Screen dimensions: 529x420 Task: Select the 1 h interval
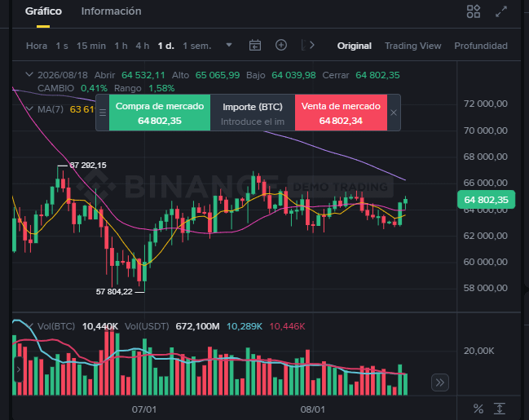tap(121, 46)
